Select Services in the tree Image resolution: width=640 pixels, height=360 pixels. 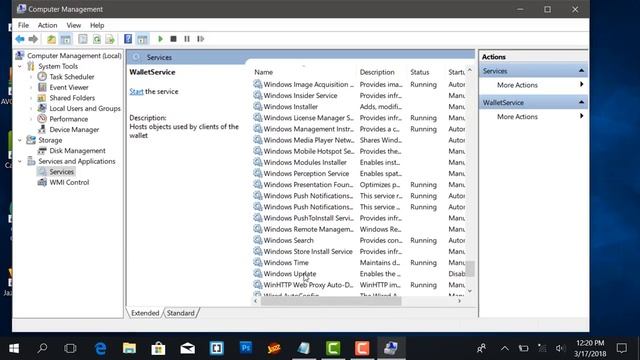click(62, 172)
